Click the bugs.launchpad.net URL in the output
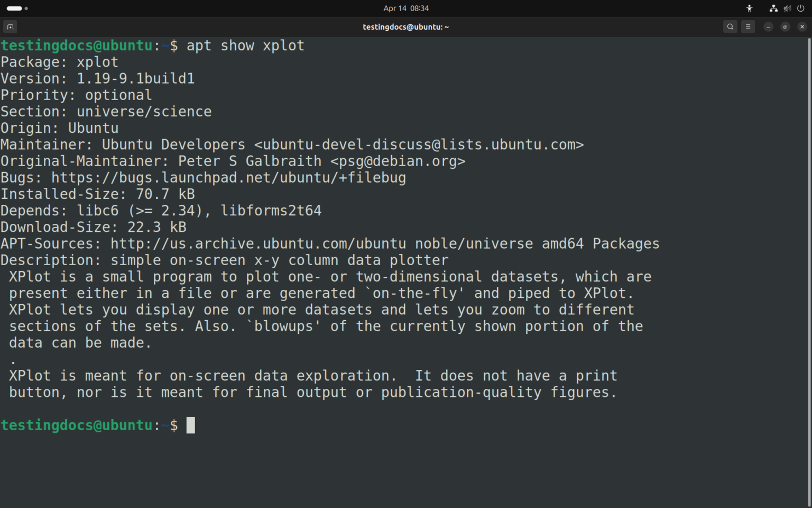Screen dimensions: 812x508 pos(228,177)
